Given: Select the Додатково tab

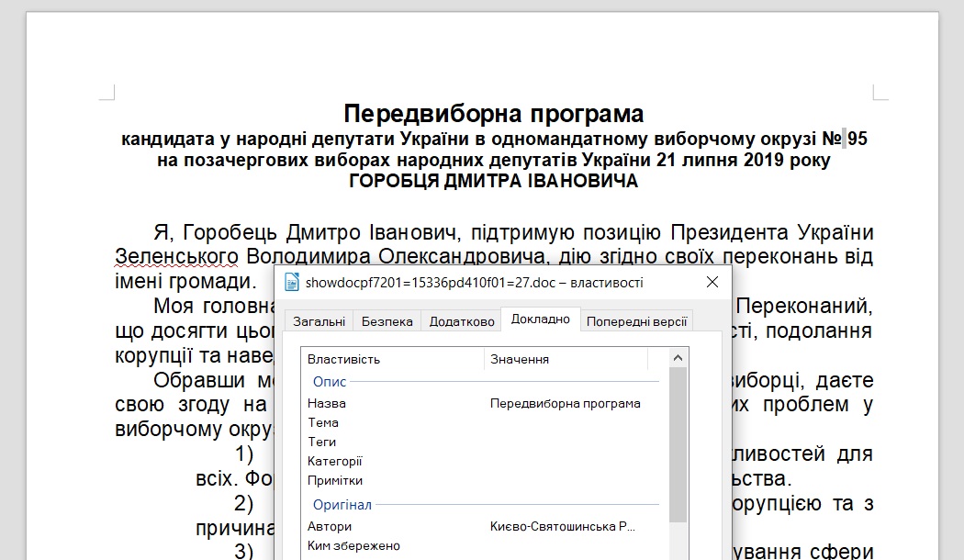Looking at the screenshot, I should 462,321.
